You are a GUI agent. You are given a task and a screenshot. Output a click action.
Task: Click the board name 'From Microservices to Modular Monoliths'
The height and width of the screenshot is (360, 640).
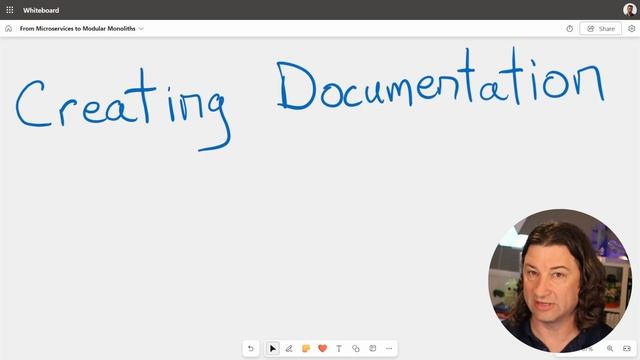[x=78, y=29]
